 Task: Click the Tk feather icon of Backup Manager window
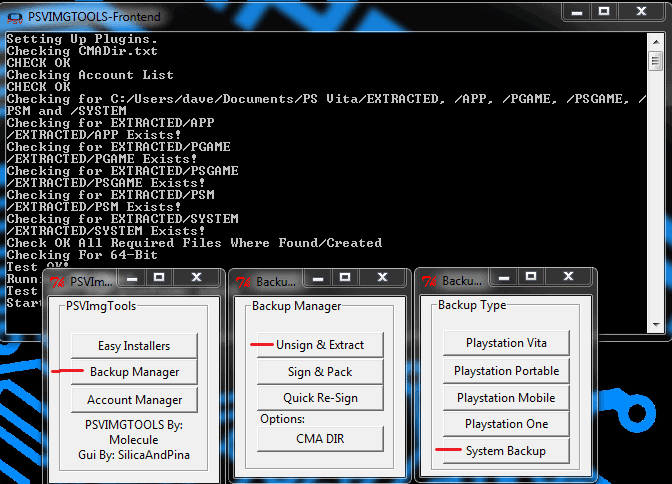point(243,282)
